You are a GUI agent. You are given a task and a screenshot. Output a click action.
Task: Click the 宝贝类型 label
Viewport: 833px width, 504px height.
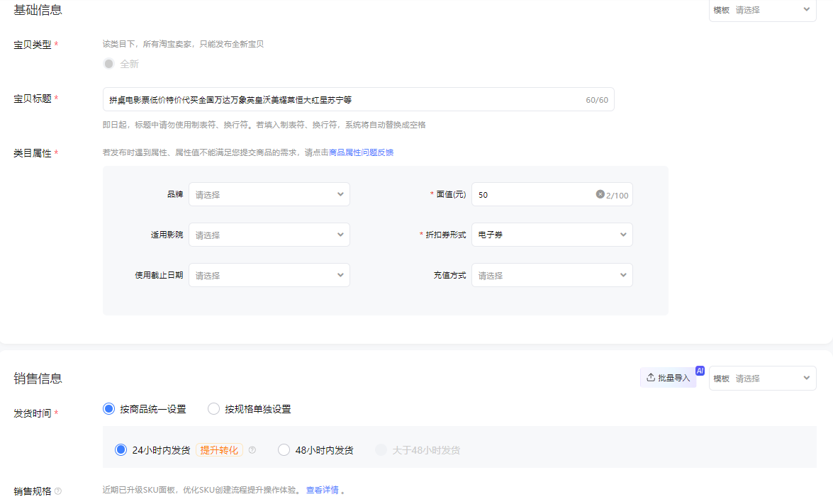(33, 45)
